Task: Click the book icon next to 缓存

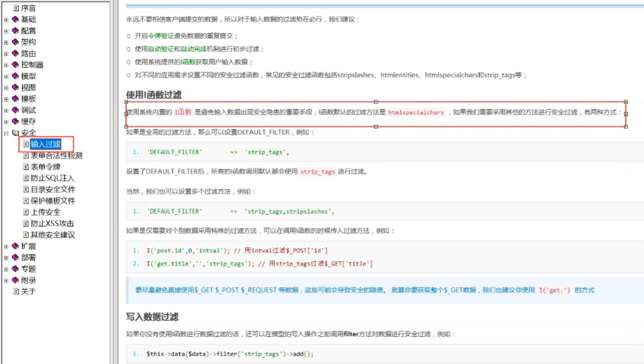Action: 15,121
